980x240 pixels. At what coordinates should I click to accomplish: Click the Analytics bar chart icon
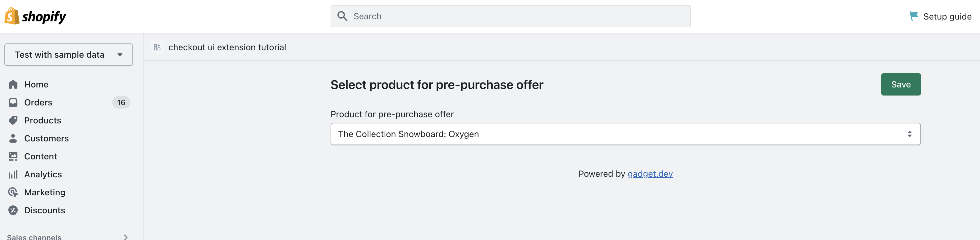(x=13, y=174)
